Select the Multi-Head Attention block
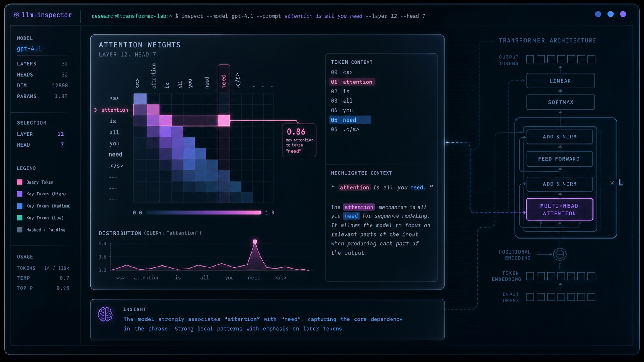The height and width of the screenshot is (362, 644). click(559, 209)
